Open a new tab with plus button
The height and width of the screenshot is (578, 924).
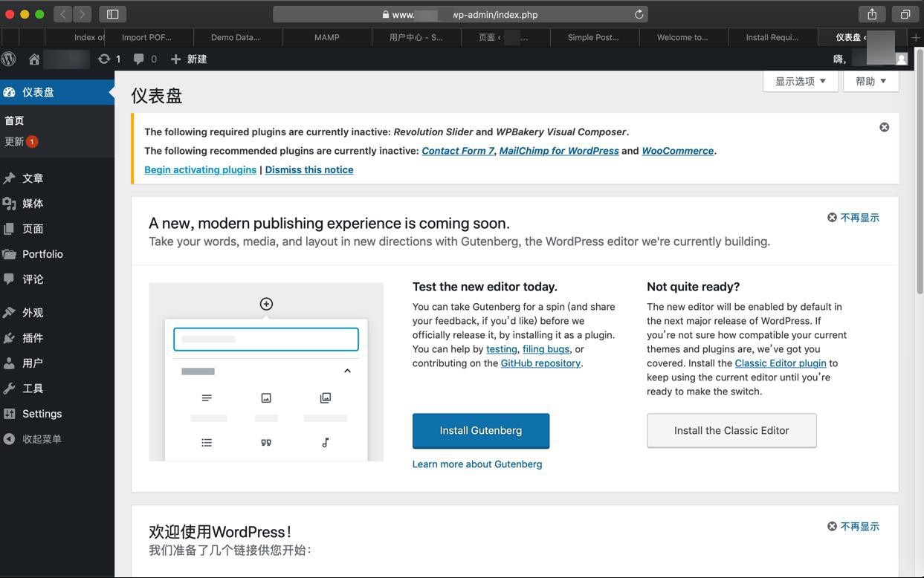click(916, 37)
